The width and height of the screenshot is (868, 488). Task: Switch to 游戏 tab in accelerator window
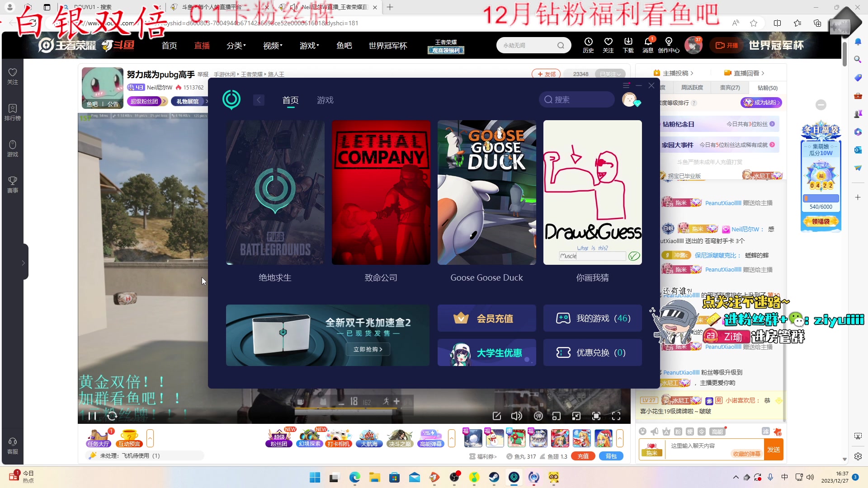click(x=325, y=100)
